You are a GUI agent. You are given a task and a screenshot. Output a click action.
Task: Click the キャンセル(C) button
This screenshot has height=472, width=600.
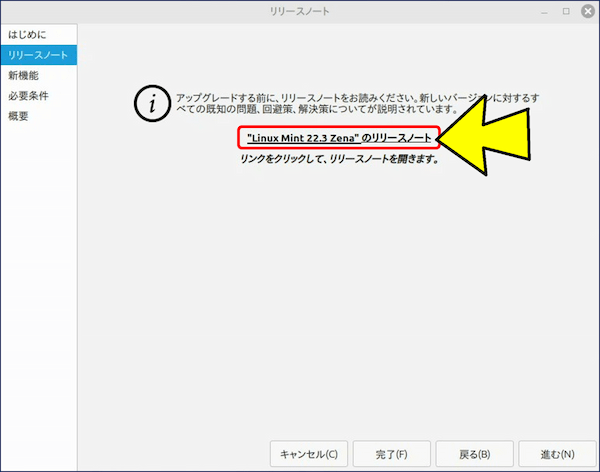(x=309, y=454)
